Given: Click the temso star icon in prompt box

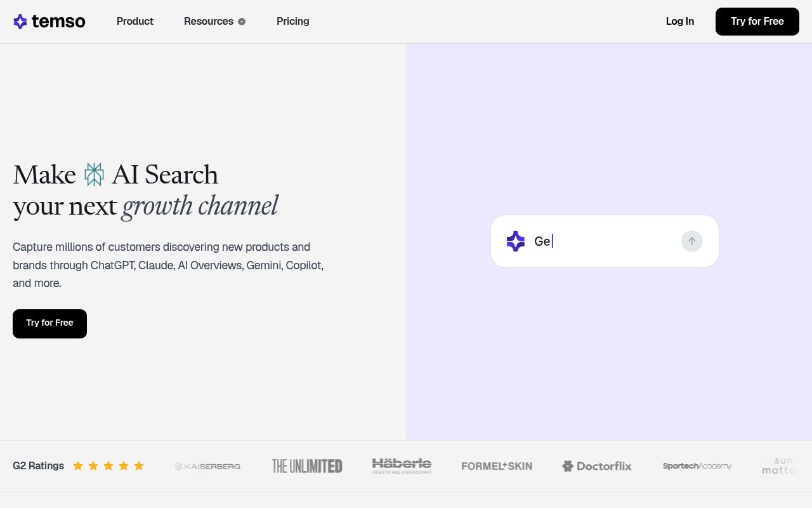Looking at the screenshot, I should [x=516, y=241].
